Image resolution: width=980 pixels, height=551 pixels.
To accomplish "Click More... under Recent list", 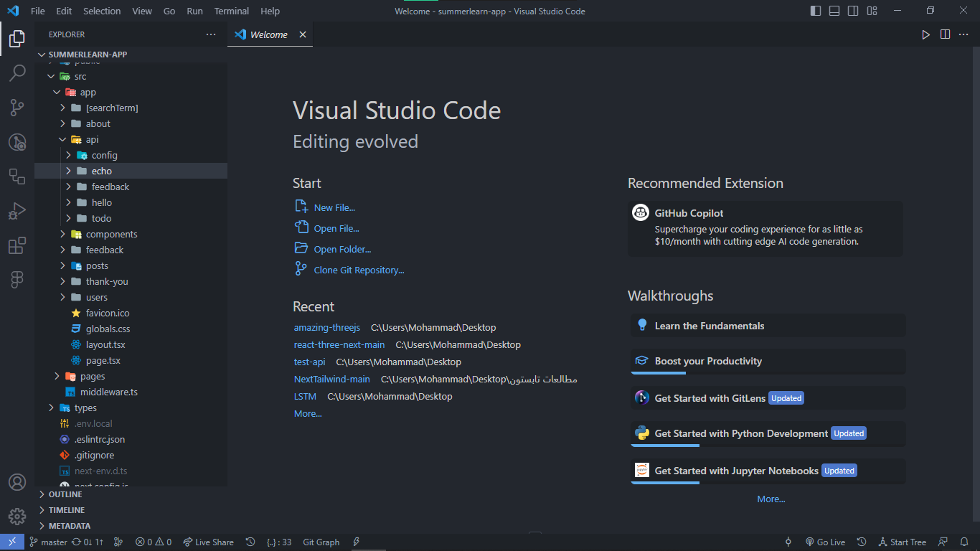I will click(x=308, y=413).
